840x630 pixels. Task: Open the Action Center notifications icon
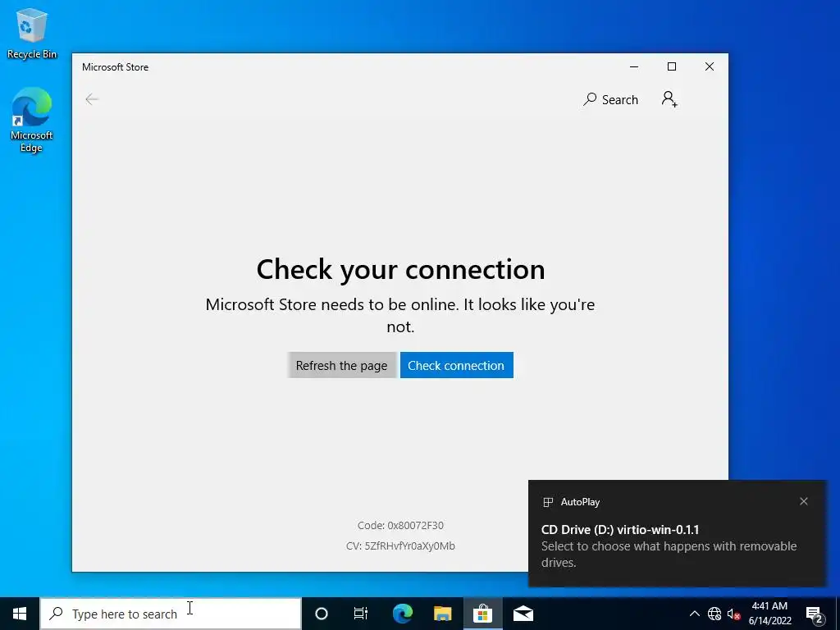815,614
